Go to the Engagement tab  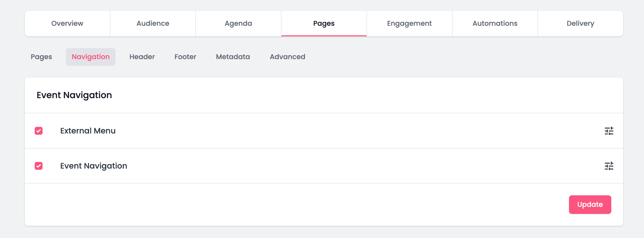click(409, 24)
